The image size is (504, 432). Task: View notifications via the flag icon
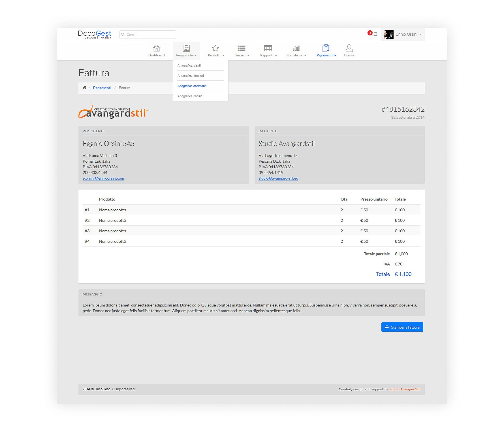click(x=374, y=35)
